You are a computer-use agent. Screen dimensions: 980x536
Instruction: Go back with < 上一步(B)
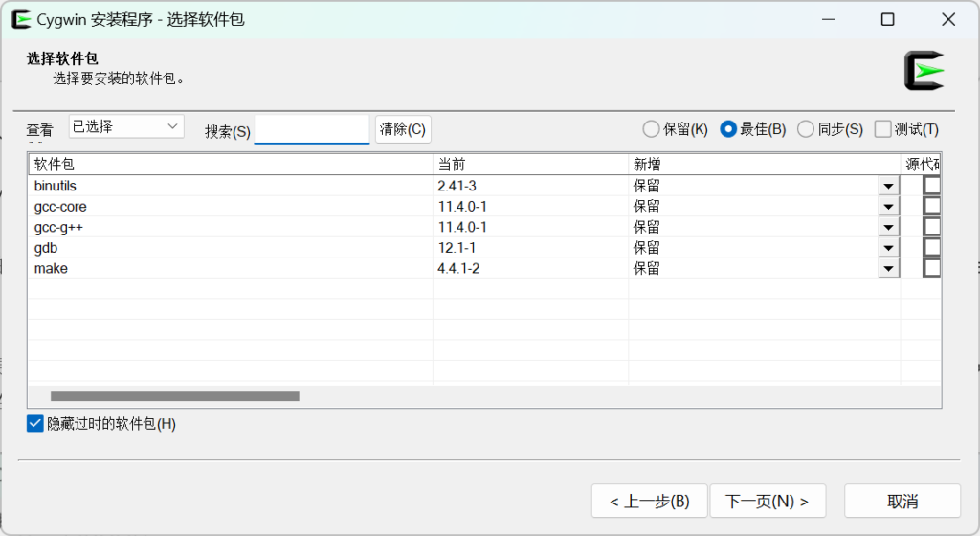pyautogui.click(x=650, y=501)
